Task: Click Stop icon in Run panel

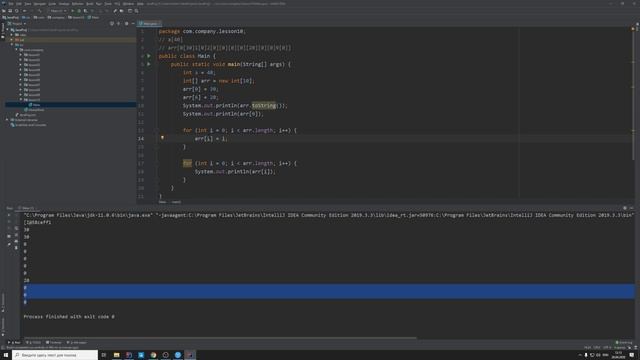Action: pyautogui.click(x=9, y=222)
